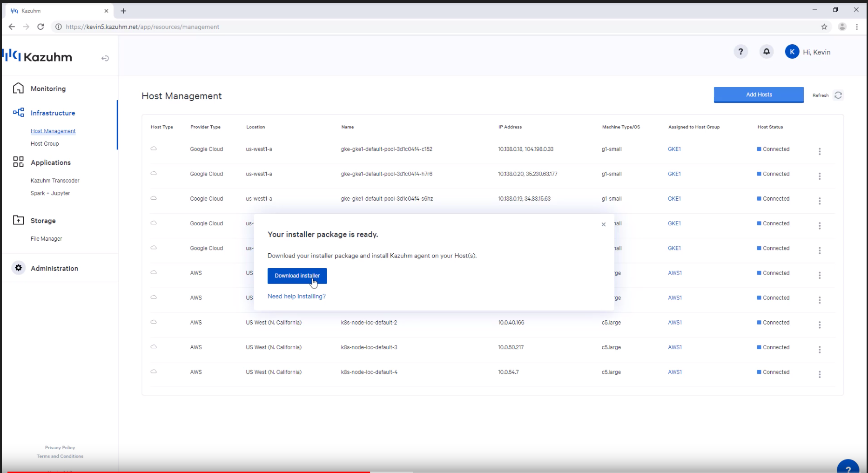The width and height of the screenshot is (868, 473).
Task: Collapse the sidebar using the arrow icon
Action: 105,58
